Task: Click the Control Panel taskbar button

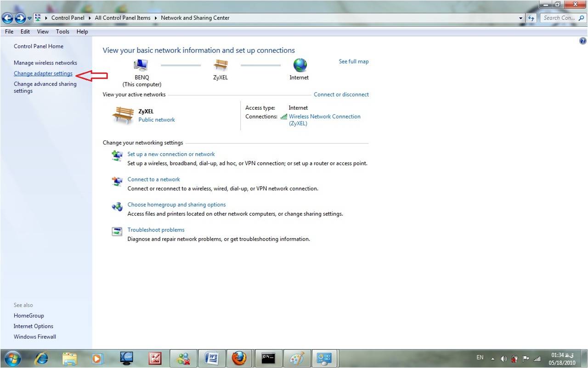Action: click(x=325, y=358)
